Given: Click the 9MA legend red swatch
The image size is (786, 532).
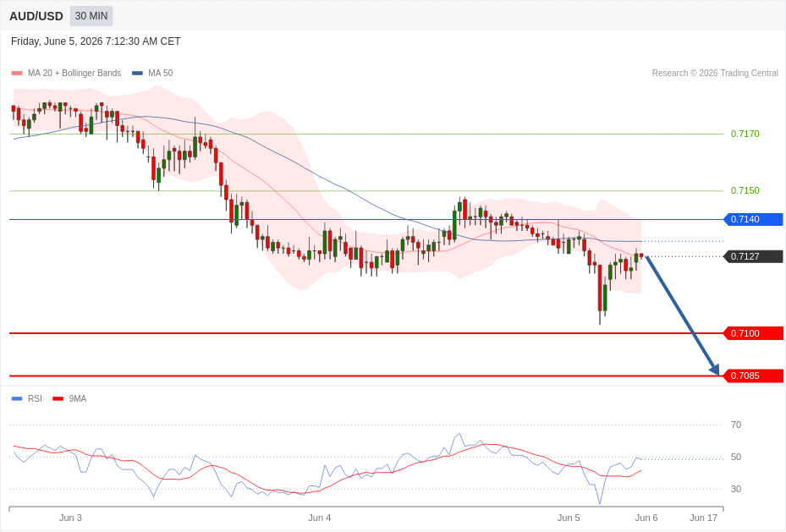Looking at the screenshot, I should (x=58, y=398).
